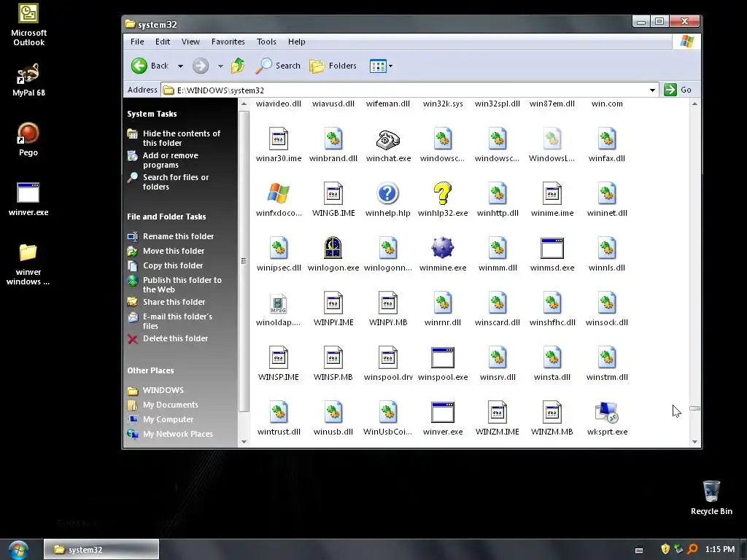Click the Windows Start orb
747x560 pixels.
(18, 550)
